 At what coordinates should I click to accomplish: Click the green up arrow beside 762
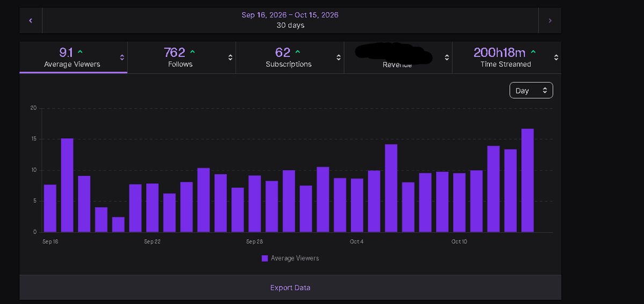193,51
